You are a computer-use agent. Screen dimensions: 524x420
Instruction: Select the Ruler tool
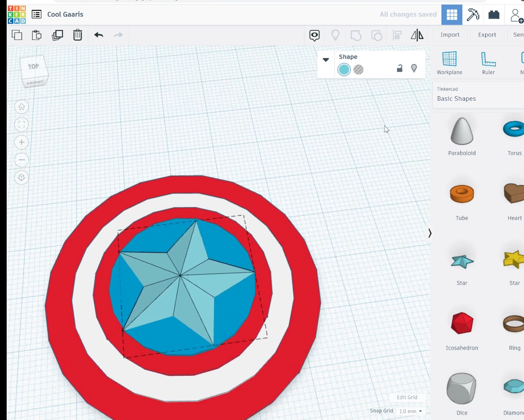tap(488, 63)
